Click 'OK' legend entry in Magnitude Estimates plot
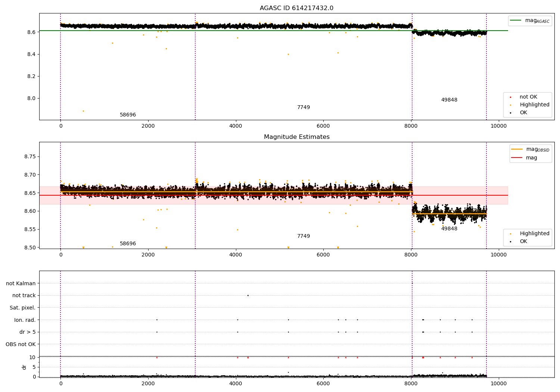 523,242
